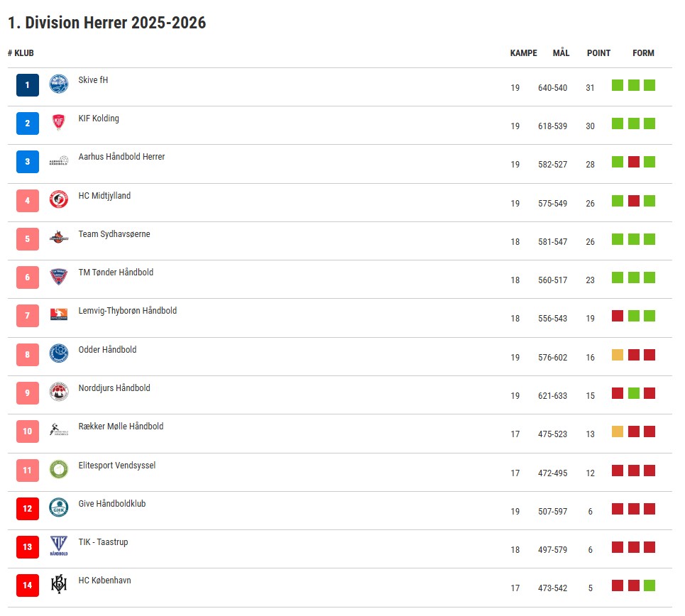Click the Team Sydhavsøerne club logo
685x616 pixels.
[59, 238]
